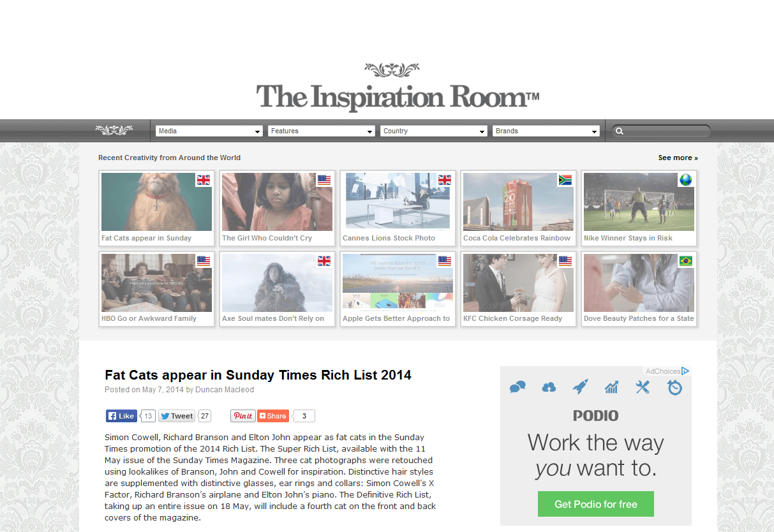Viewport: 774px width, 532px height.
Task: Click the growth chart icon in Podio ad
Action: [x=611, y=387]
